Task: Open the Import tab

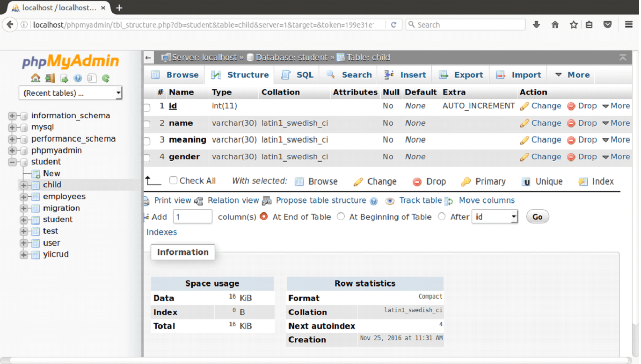Action: tap(518, 75)
